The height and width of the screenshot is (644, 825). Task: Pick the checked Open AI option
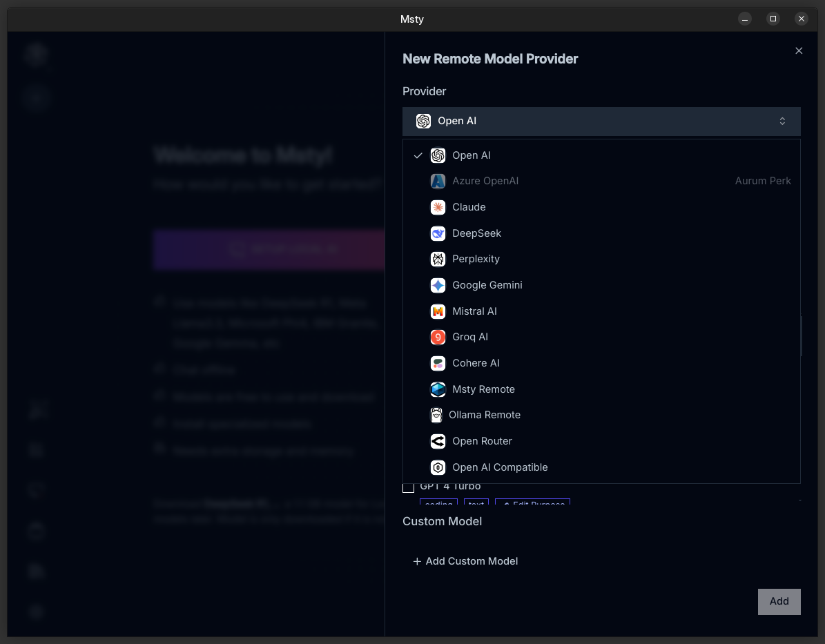pos(471,155)
